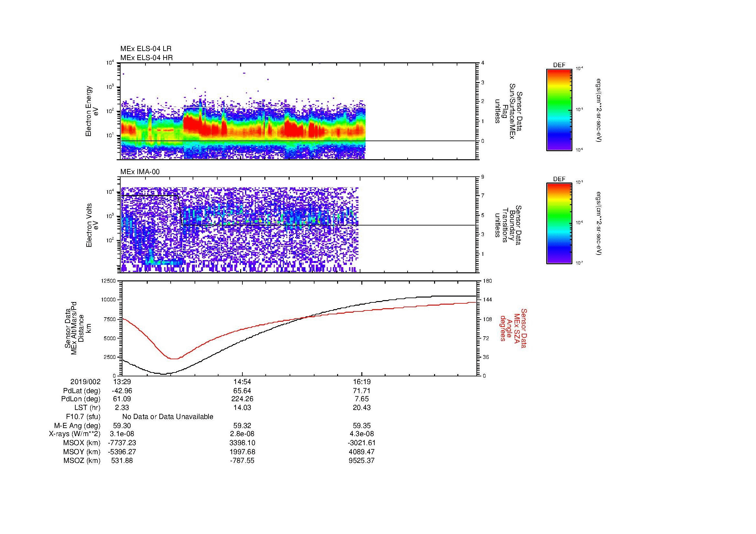Click the LST value 20.43
The height and width of the screenshot is (534, 756).
tap(362, 408)
